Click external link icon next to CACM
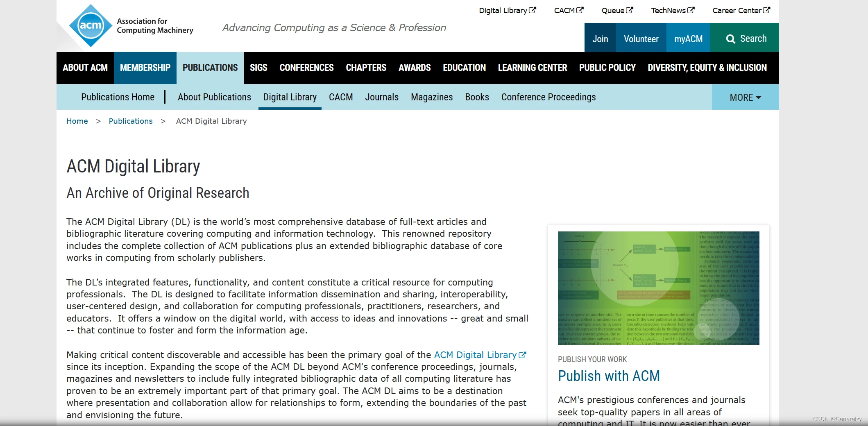Image resolution: width=868 pixels, height=426 pixels. click(x=580, y=10)
